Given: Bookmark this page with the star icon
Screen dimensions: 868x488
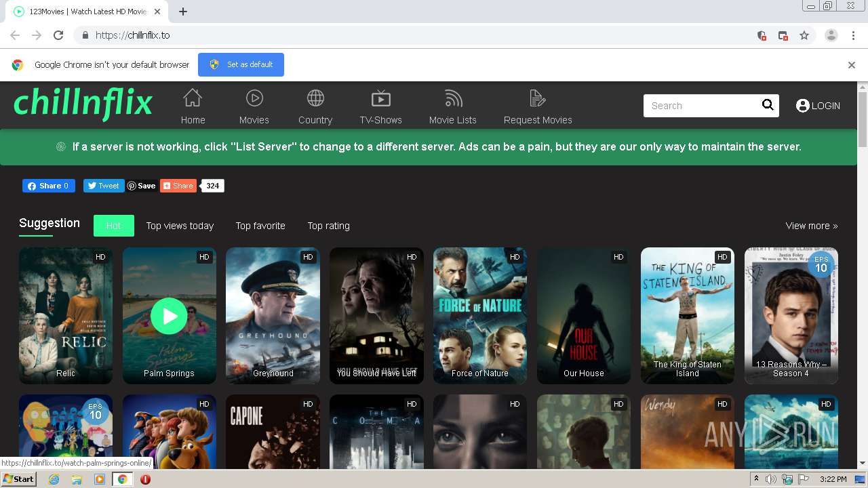Looking at the screenshot, I should (x=804, y=35).
